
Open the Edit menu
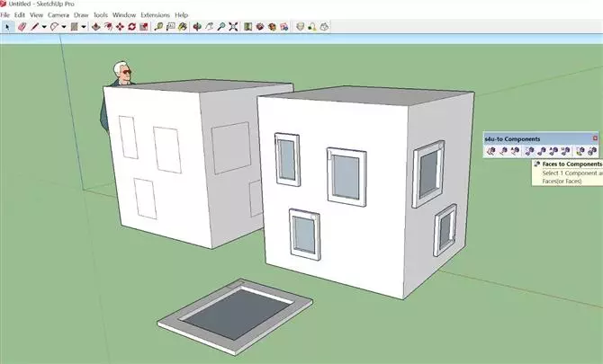(x=19, y=15)
